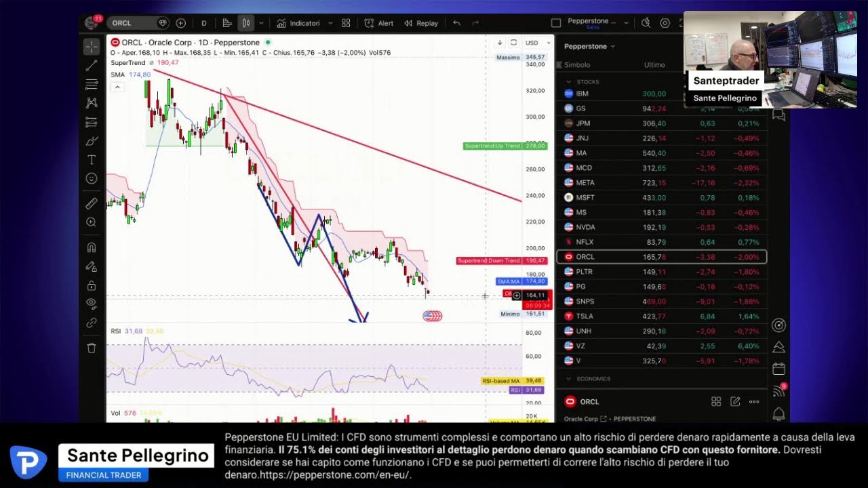The width and height of the screenshot is (868, 488).
Task: Add a symbol to compare with plus icon
Action: tap(181, 23)
